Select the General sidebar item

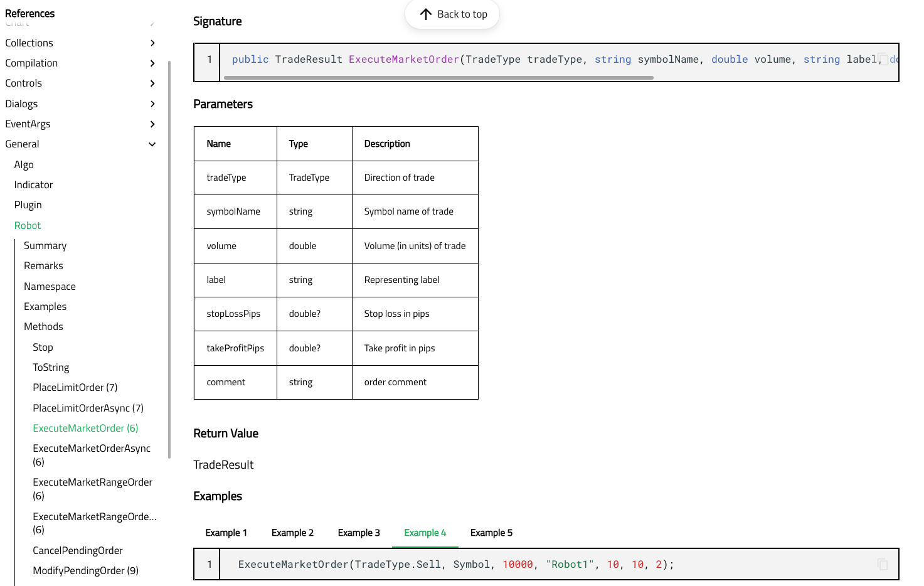[22, 144]
